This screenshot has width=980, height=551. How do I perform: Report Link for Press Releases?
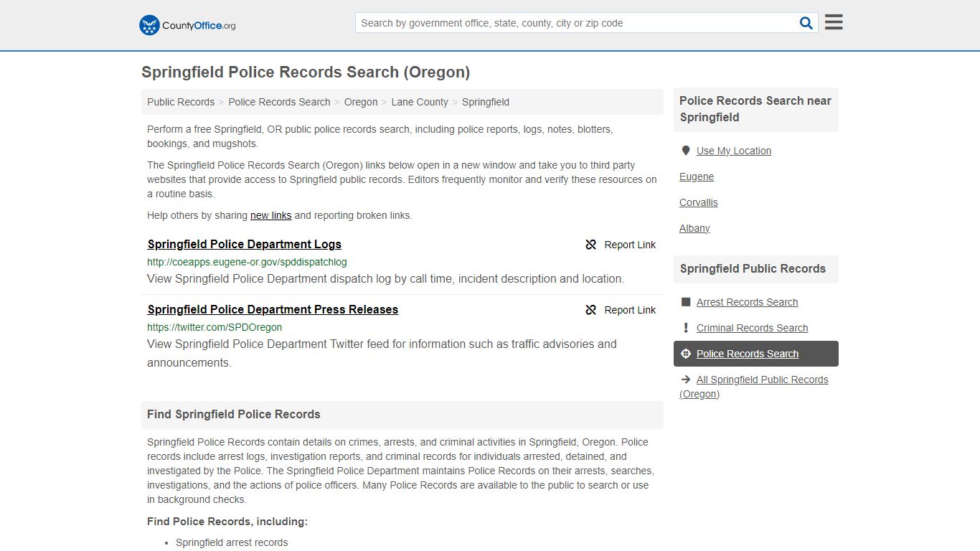621,310
